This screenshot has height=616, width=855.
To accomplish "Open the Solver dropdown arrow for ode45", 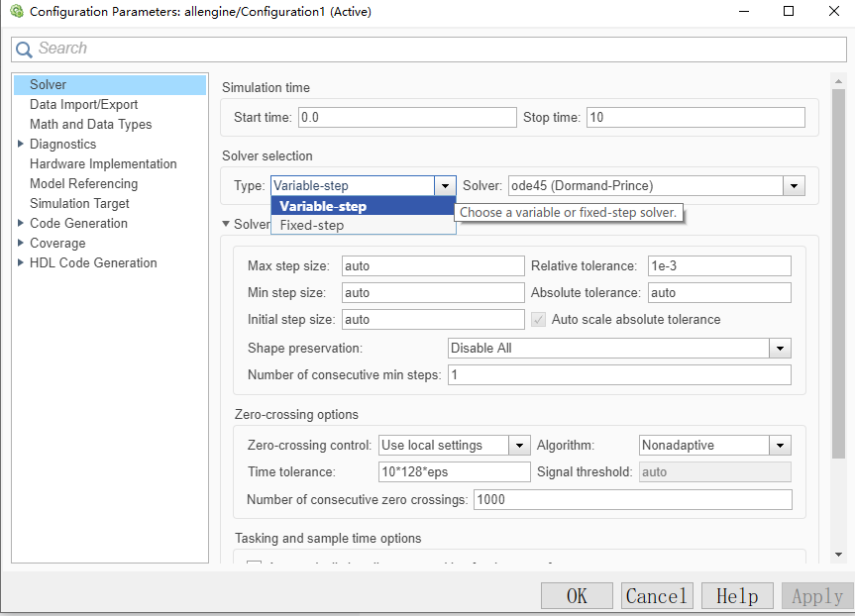I will [x=794, y=185].
